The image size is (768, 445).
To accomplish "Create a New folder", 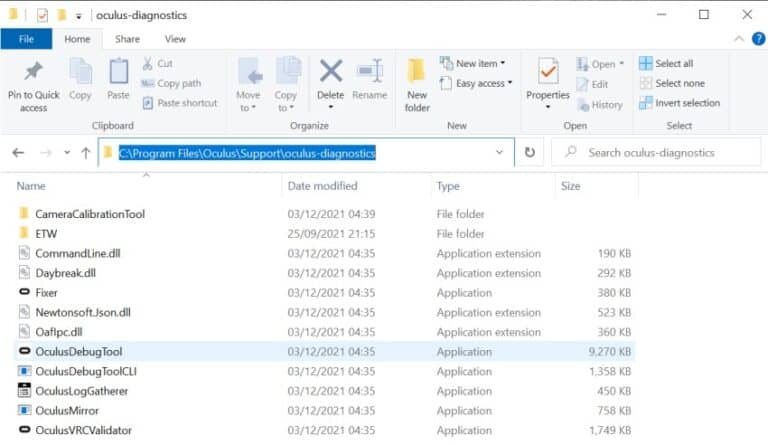I will click(417, 85).
